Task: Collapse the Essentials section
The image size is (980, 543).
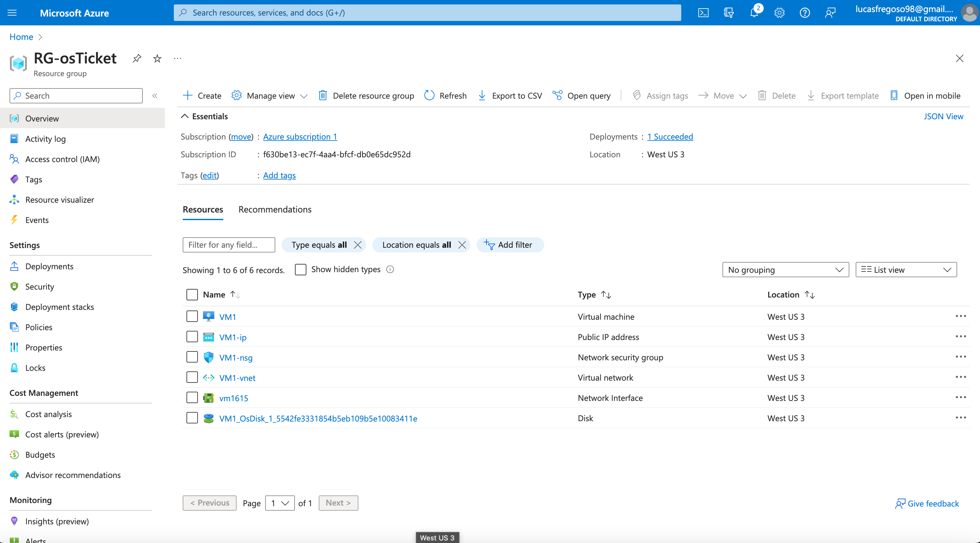Action: pyautogui.click(x=185, y=116)
